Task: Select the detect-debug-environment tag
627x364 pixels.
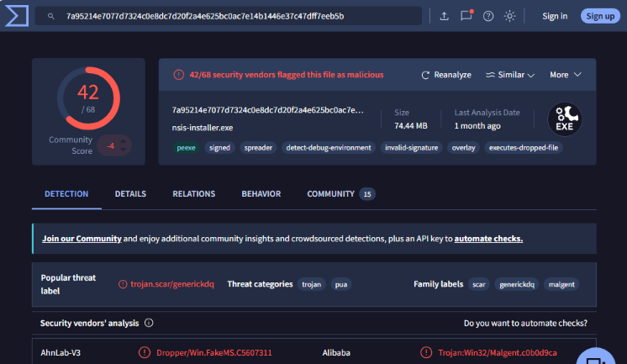Action: pos(329,148)
